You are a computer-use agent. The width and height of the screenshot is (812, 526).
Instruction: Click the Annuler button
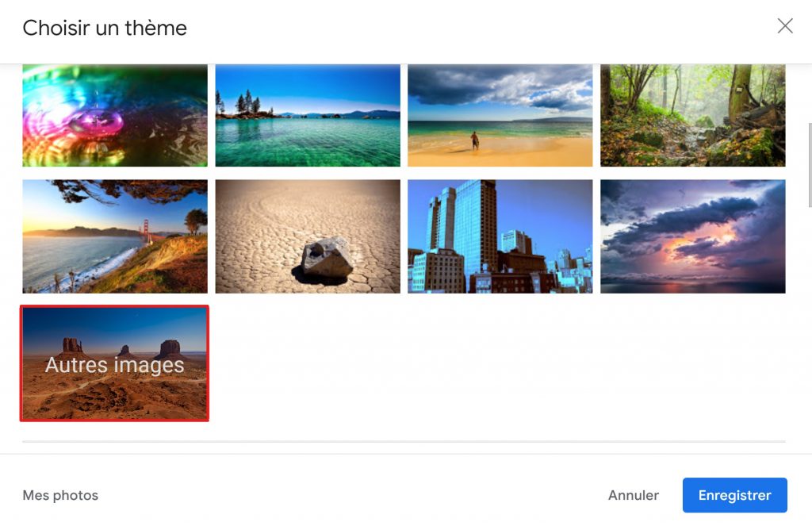tap(634, 495)
